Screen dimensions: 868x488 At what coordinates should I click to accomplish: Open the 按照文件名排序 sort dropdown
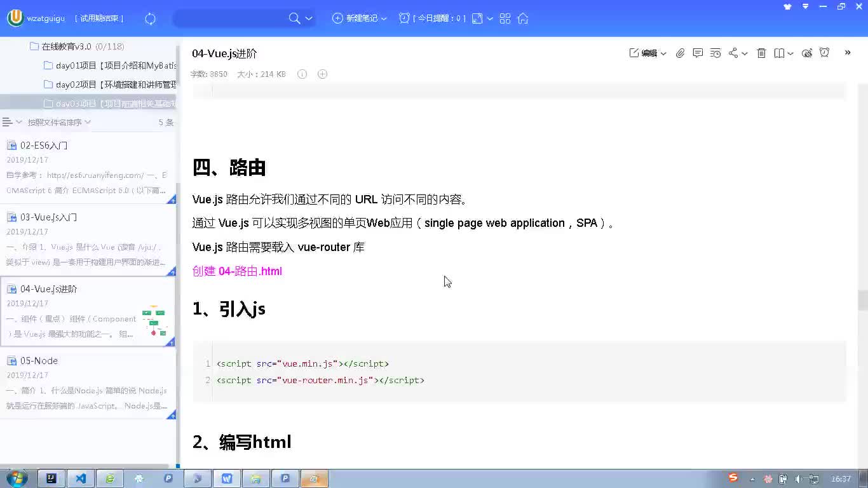click(x=59, y=122)
